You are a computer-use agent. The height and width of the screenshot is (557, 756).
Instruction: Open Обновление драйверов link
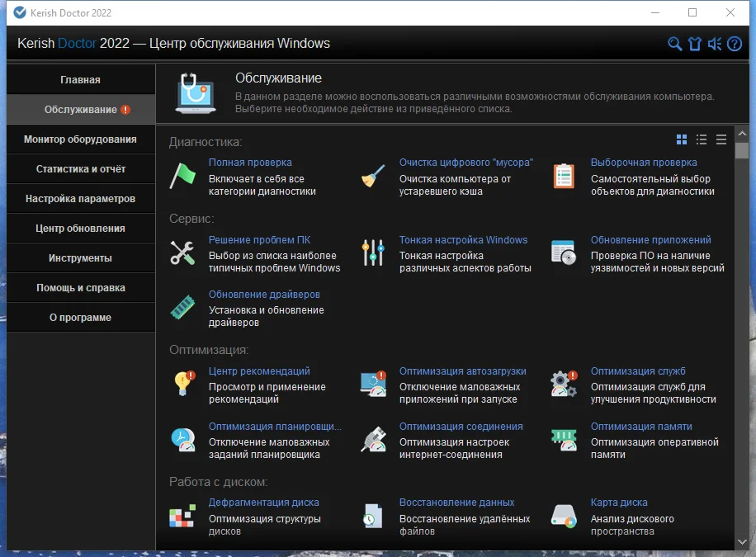coord(264,294)
